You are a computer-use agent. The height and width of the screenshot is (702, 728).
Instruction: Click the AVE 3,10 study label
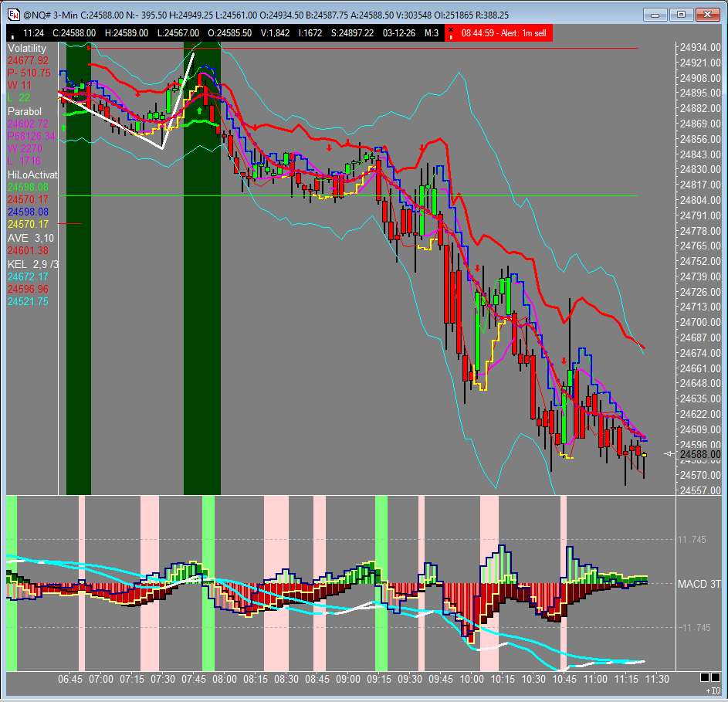31,238
